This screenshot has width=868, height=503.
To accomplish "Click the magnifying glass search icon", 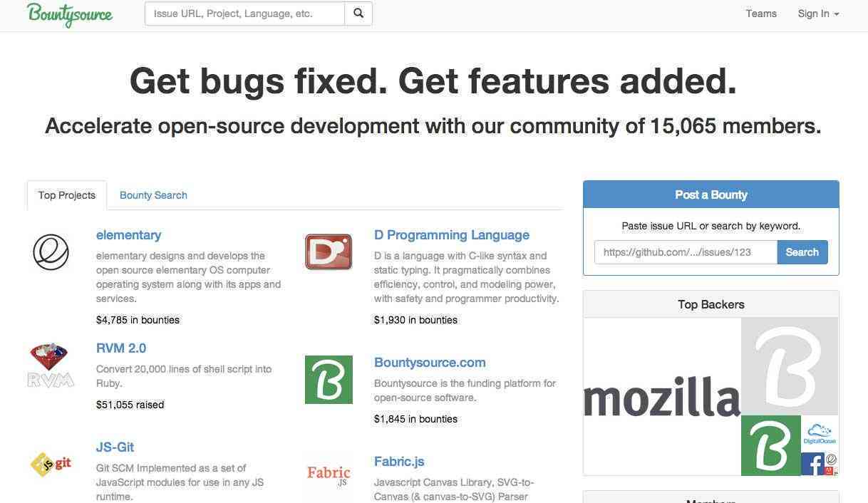I will click(x=358, y=14).
